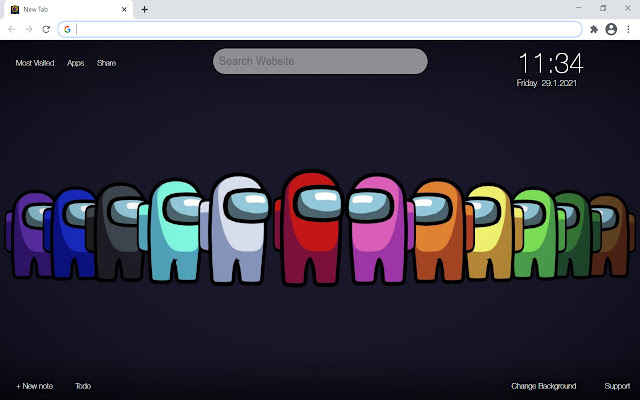Open the Apps menu
The width and height of the screenshot is (640, 400).
pyautogui.click(x=76, y=63)
